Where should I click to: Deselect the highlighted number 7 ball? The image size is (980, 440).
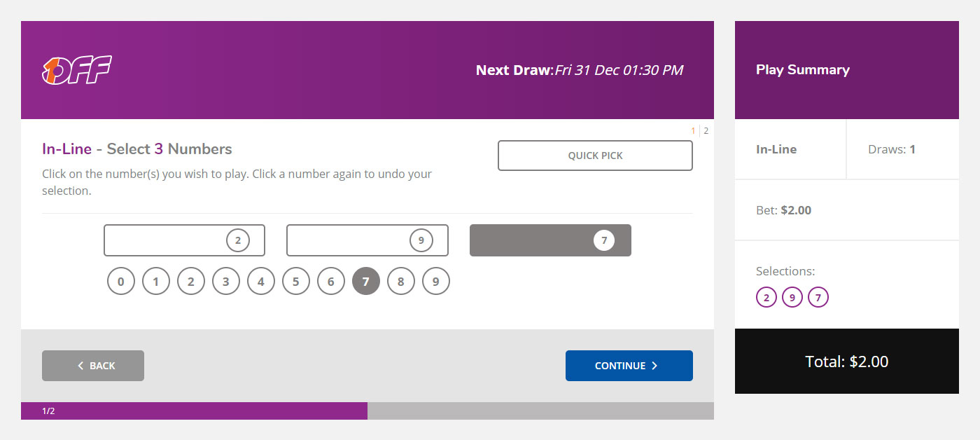(366, 282)
